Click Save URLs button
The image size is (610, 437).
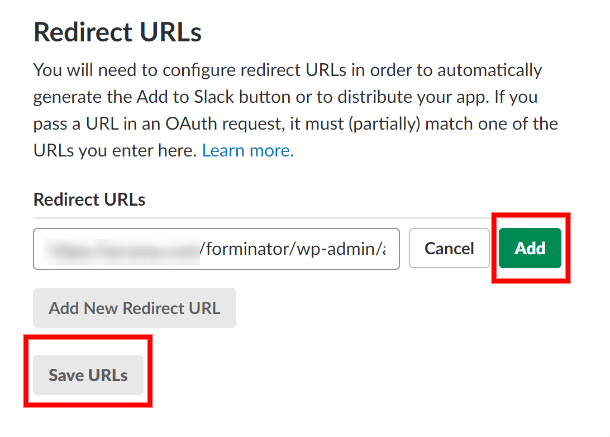[88, 375]
